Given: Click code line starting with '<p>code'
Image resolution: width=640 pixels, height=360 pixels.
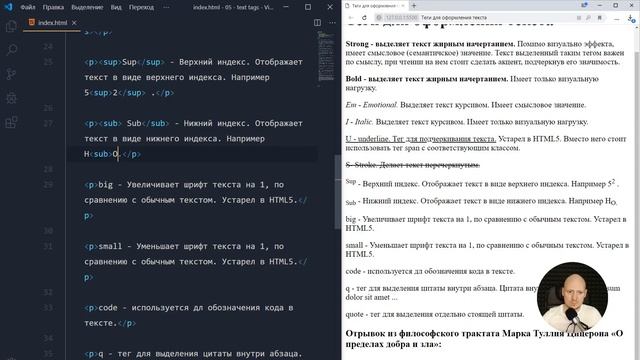Looking at the screenshot, I should [189, 308].
